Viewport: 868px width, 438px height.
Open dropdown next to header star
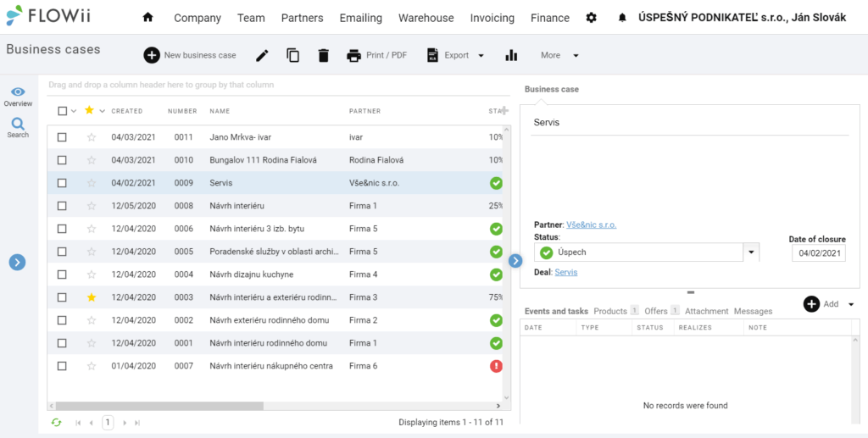coord(102,111)
